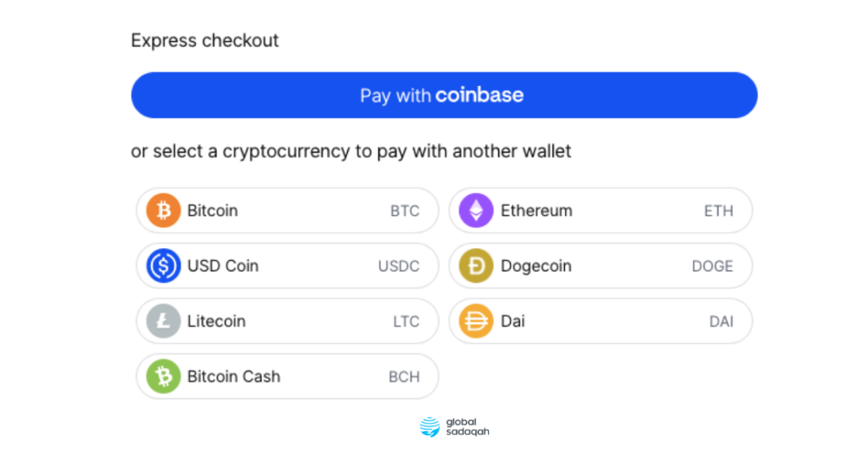
Task: Choose Dai stablecoin option
Action: tap(601, 321)
